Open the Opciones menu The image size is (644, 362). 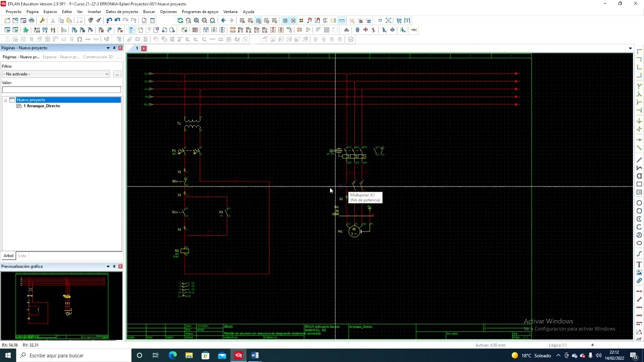[x=169, y=12]
